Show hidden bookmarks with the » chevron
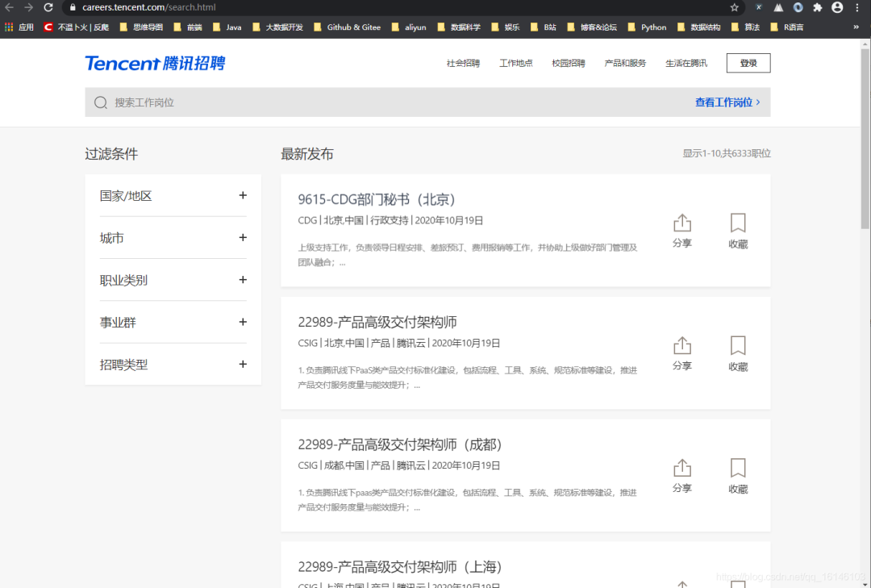Viewport: 871px width, 588px height. 856,27
